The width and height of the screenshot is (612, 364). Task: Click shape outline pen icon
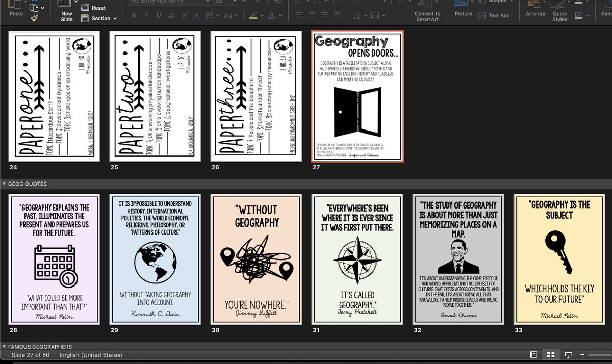click(x=578, y=15)
